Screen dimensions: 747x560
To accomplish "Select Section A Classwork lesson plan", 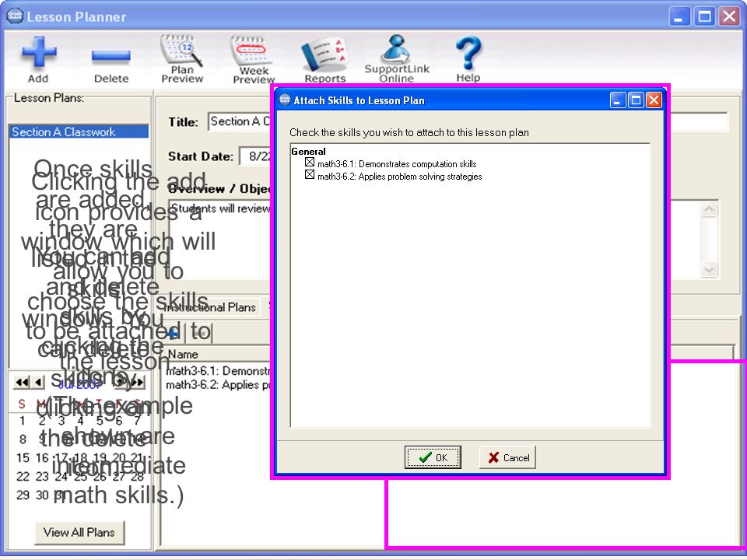I will tap(79, 132).
